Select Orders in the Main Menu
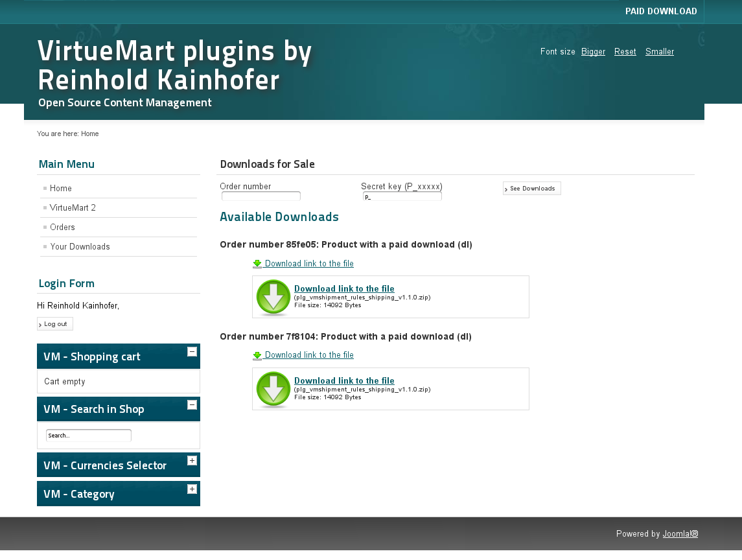 pos(62,227)
